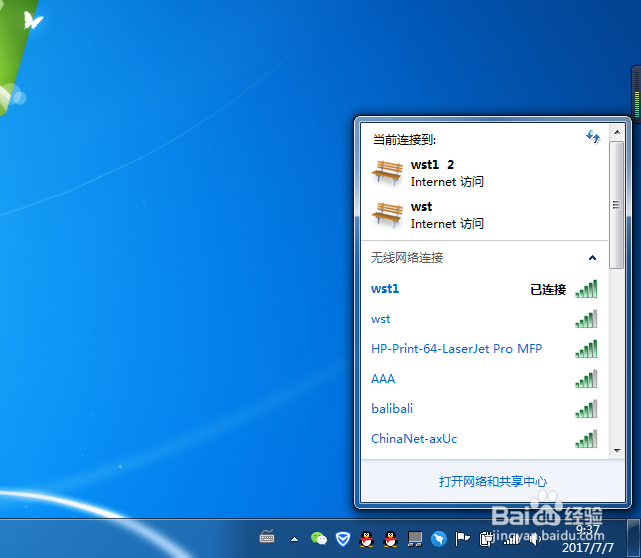Screen dimensions: 641x558
Task: Open the first QQ penguin tray icon
Action: point(366,539)
